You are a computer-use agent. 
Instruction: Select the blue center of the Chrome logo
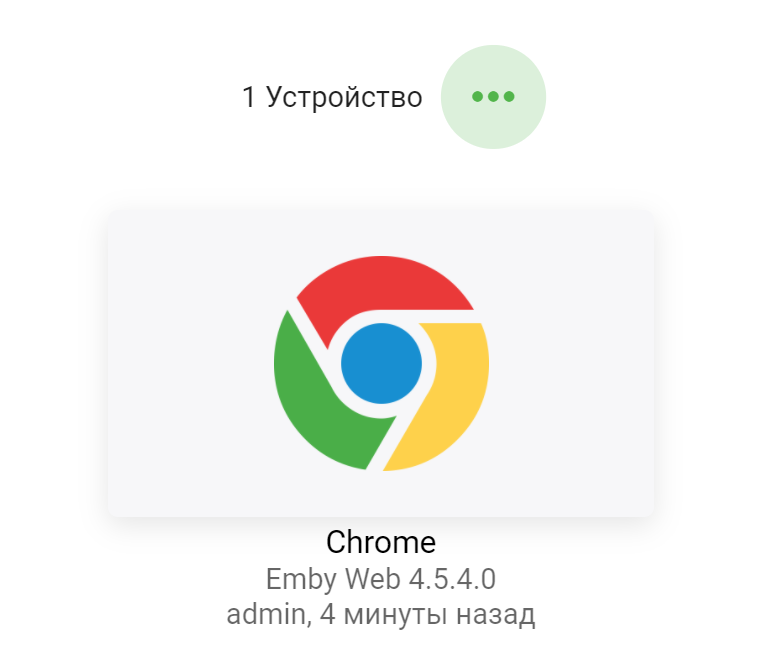(x=381, y=363)
